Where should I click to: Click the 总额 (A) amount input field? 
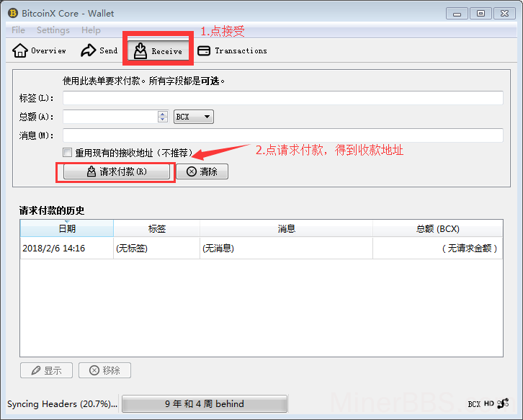pos(110,117)
